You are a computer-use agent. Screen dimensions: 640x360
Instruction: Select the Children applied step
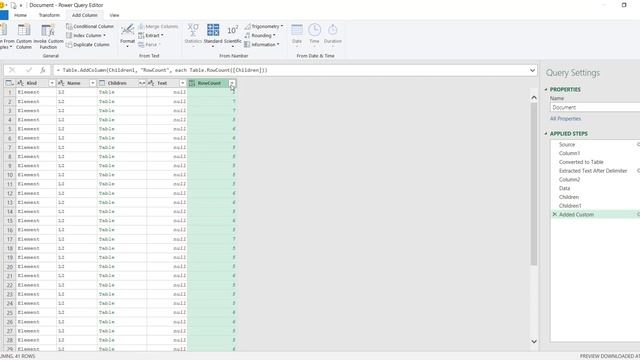[x=569, y=197]
